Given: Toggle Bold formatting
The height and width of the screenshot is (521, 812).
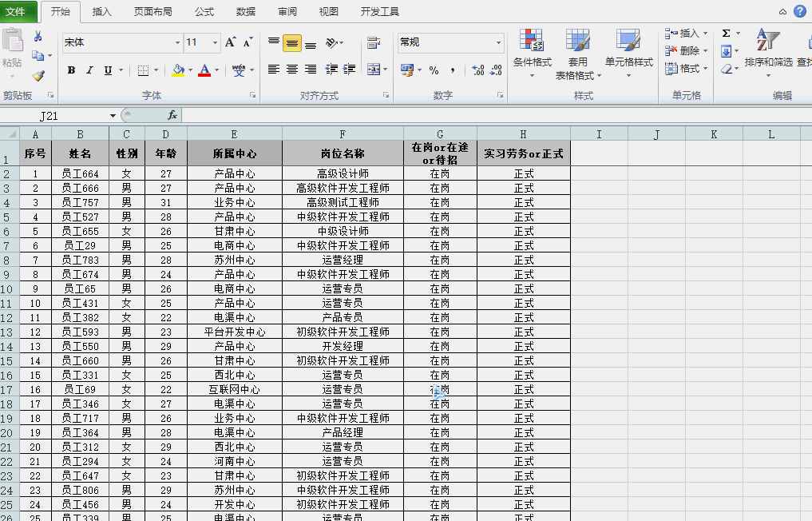Looking at the screenshot, I should (x=72, y=70).
